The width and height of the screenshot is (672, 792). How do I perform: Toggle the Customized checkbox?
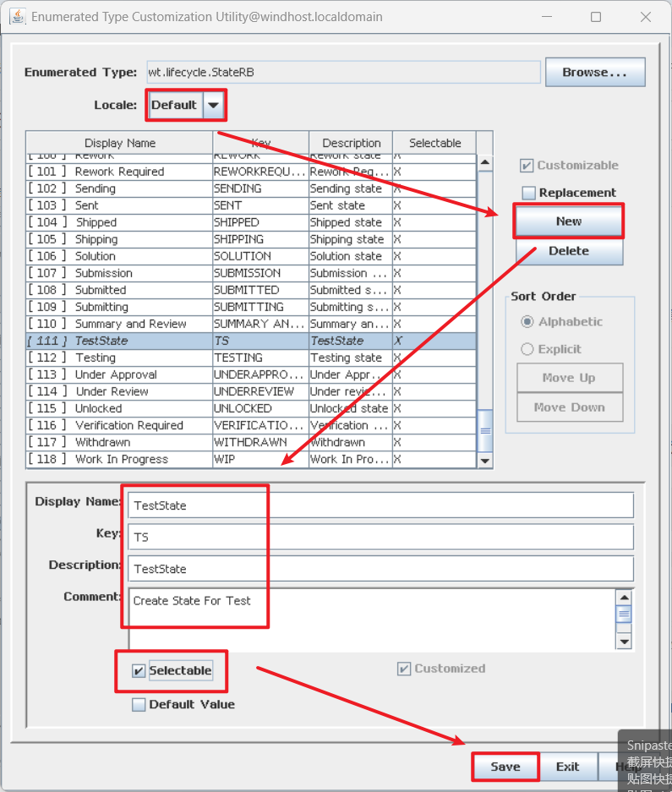point(404,669)
